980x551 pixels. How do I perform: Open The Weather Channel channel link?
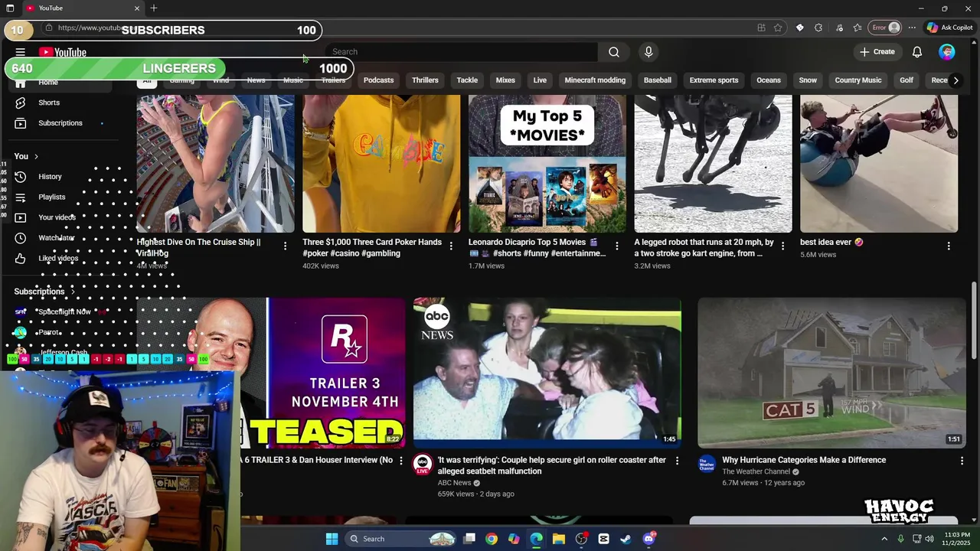[756, 471]
